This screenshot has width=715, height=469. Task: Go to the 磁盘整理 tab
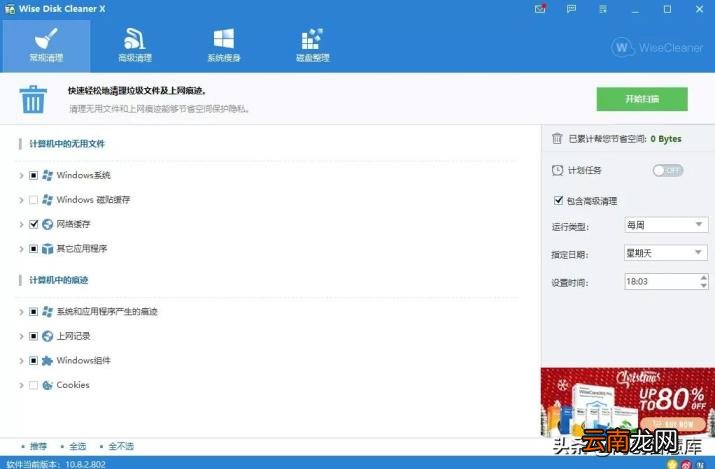point(313,46)
